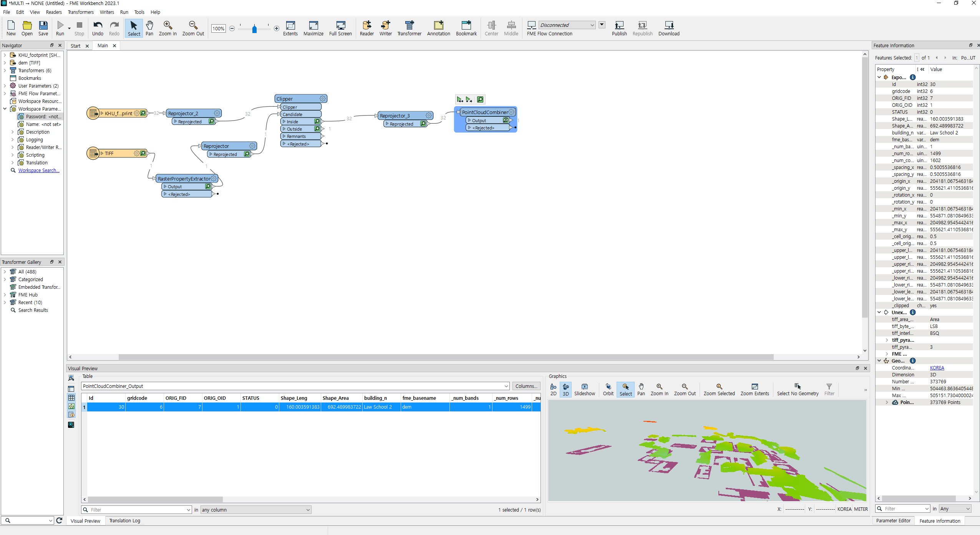The height and width of the screenshot is (535, 980).
Task: Click Zoom Selected in Graphics toolbar
Action: click(x=719, y=389)
